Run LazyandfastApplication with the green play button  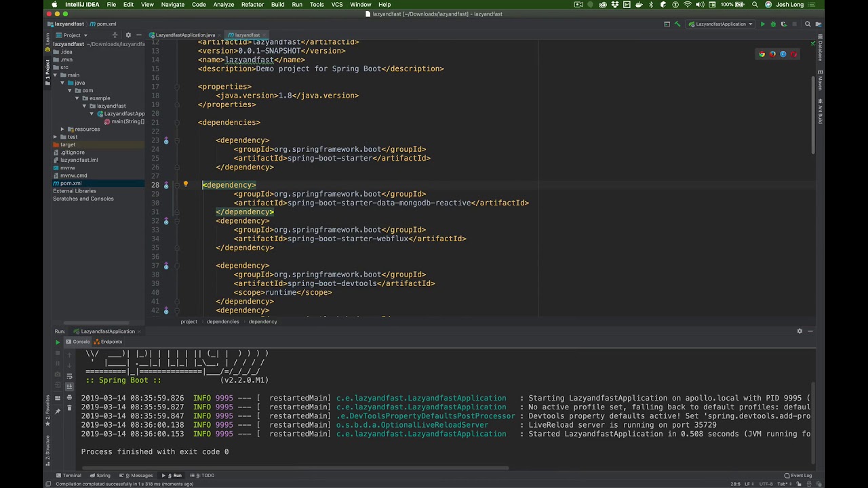(762, 24)
